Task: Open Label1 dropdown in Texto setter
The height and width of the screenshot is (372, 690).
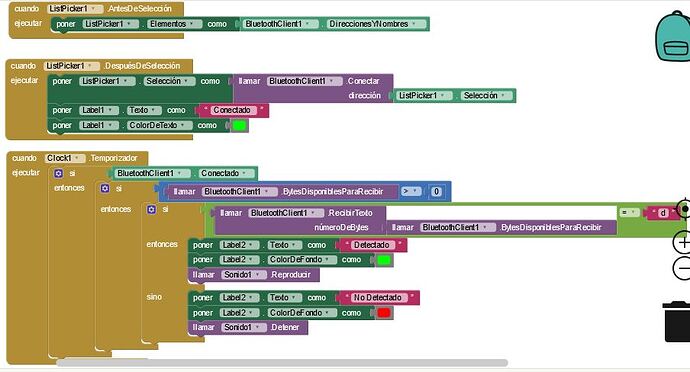Action: click(99, 110)
